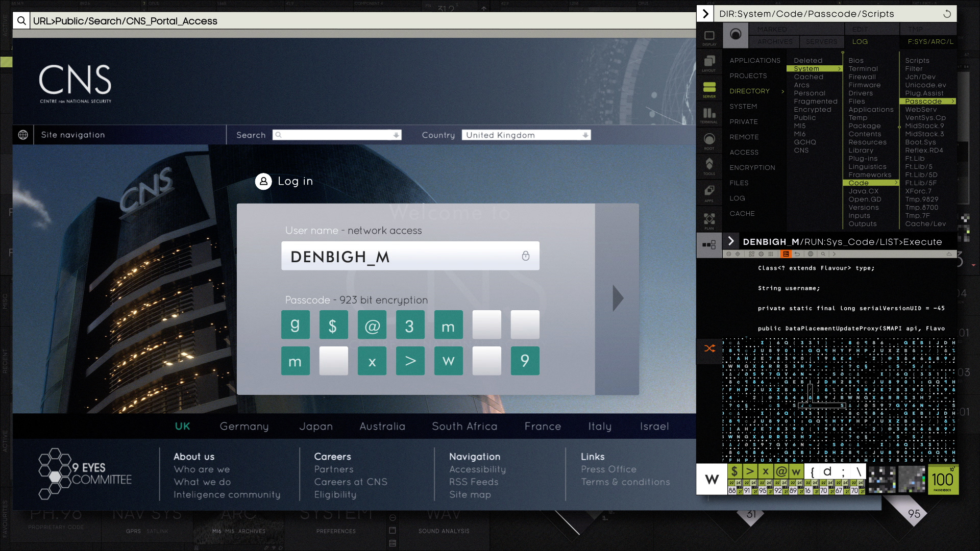Open the TERMINAL sidebar icon
The image size is (980, 551).
pyautogui.click(x=709, y=115)
